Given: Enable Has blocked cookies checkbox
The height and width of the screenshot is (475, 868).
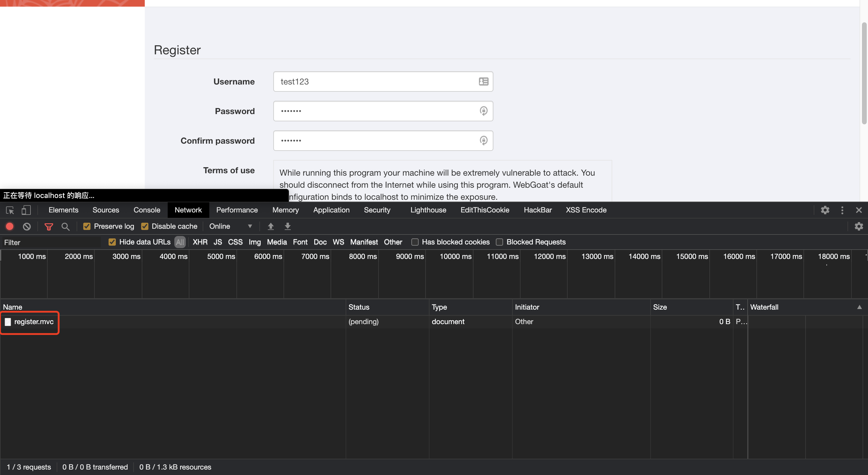Looking at the screenshot, I should coord(415,242).
